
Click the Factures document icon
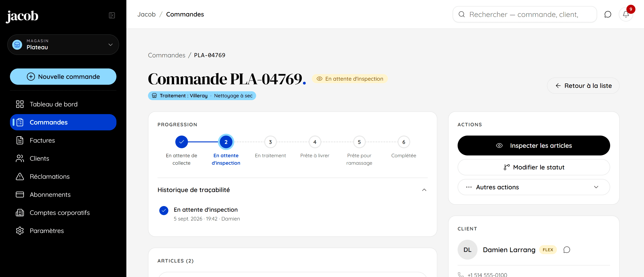coord(20,140)
